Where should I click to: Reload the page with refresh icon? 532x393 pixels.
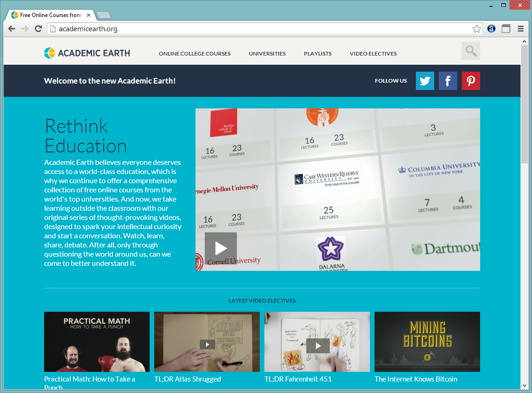coord(39,29)
